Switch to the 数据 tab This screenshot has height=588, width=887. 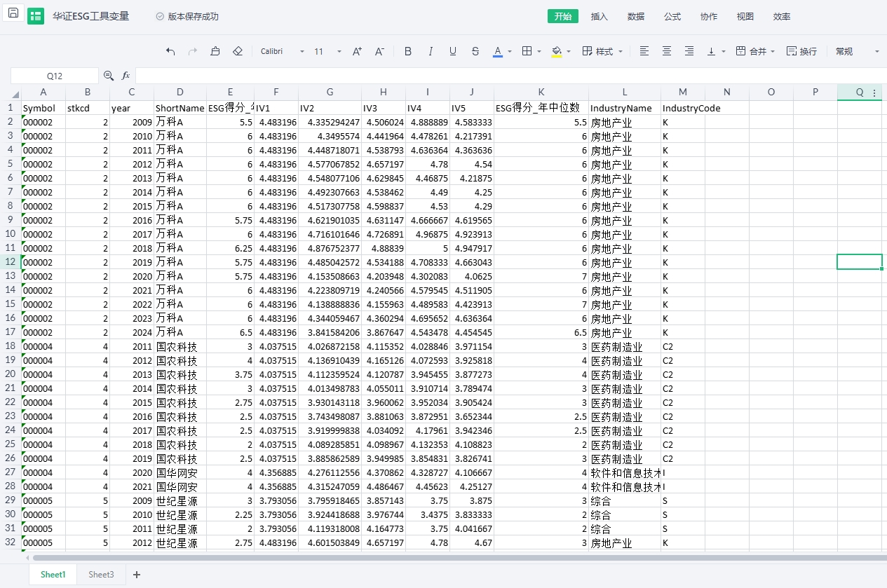coord(636,16)
